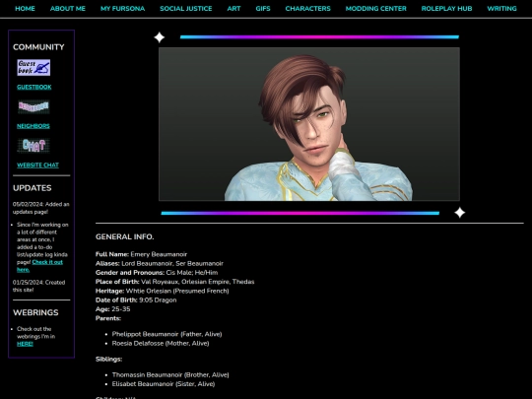Image resolution: width=532 pixels, height=399 pixels.
Task: Click the Chat pixel badge image
Action: pyautogui.click(x=33, y=146)
